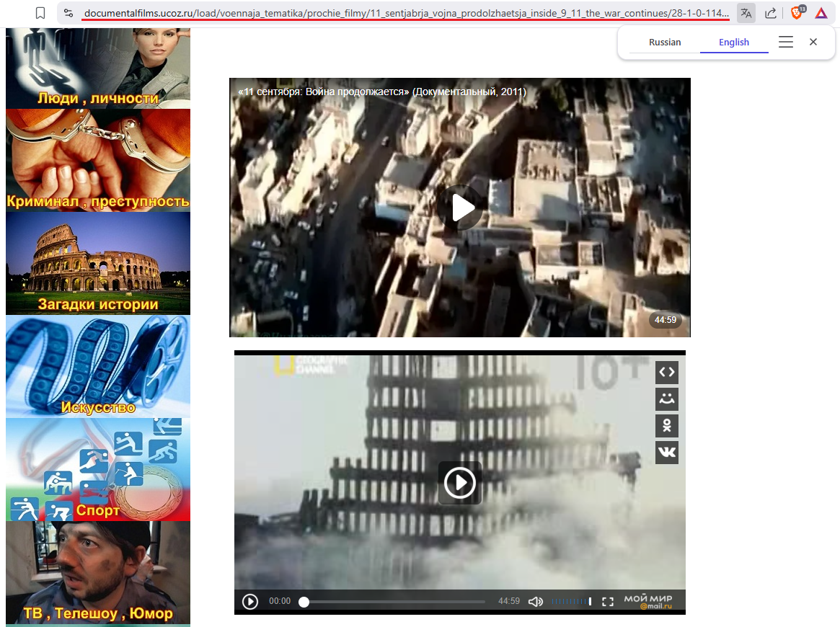The height and width of the screenshot is (627, 840).
Task: Open the Искусство category
Action: [98, 366]
